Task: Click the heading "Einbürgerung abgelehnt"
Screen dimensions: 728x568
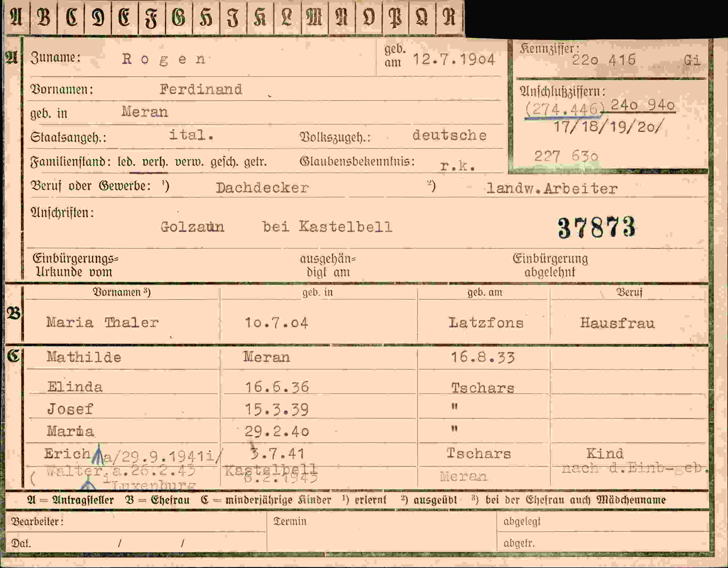Action: pyautogui.click(x=550, y=265)
